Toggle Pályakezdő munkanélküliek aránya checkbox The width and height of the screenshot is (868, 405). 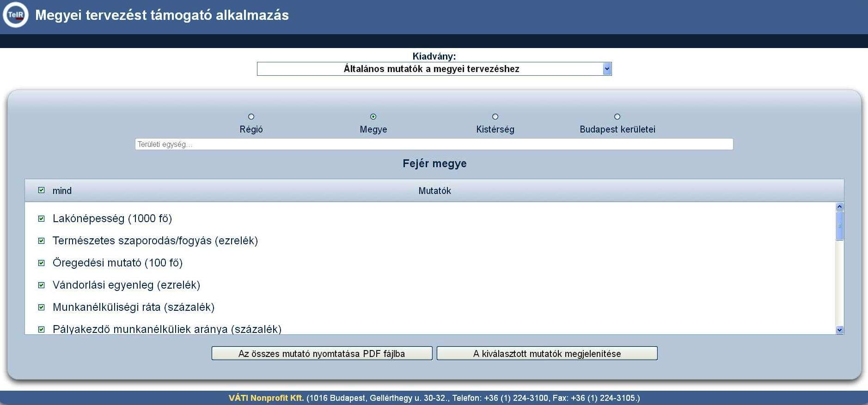coord(42,329)
